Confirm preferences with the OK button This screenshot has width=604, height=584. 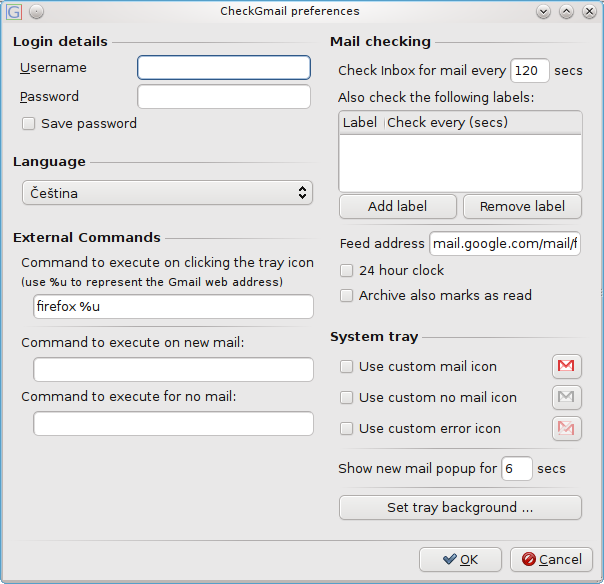[x=460, y=559]
